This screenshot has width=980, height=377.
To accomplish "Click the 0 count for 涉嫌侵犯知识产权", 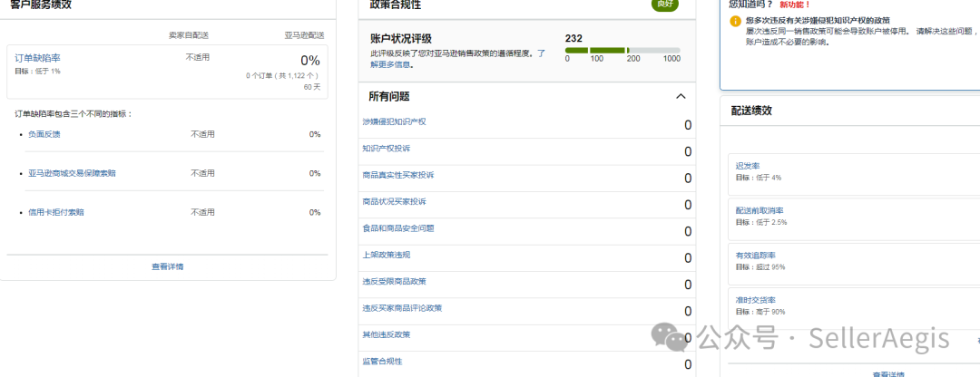I will (688, 125).
